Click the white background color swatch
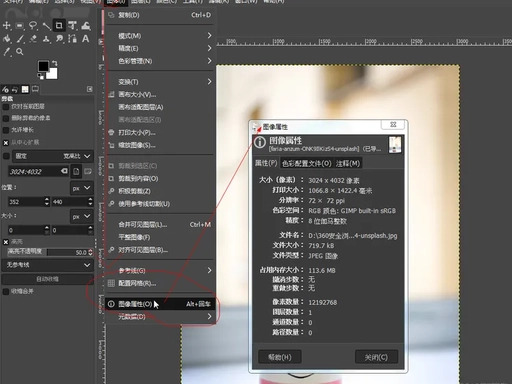Image resolution: width=512 pixels, height=384 pixels. 53,74
